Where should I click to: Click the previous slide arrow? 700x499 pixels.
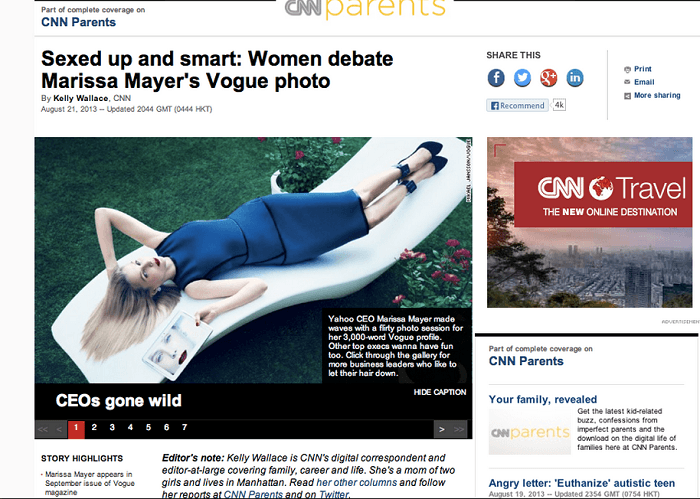(59, 429)
